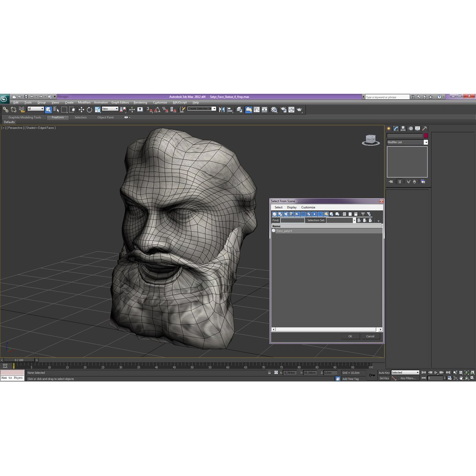The height and width of the screenshot is (476, 476).
Task: Click Configure Modifier Sets icon
Action: (423, 182)
